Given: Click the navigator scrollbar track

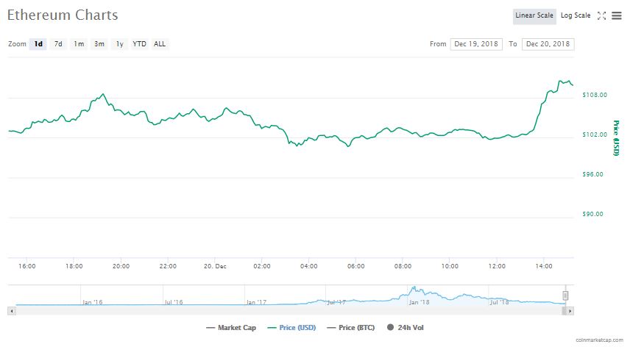Looking at the screenshot, I should click(288, 311).
